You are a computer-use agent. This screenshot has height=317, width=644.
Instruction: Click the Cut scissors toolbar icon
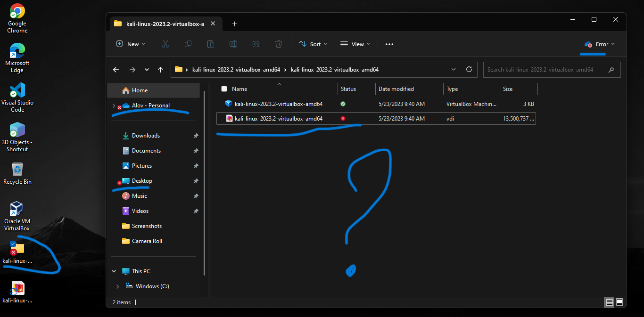coord(165,44)
